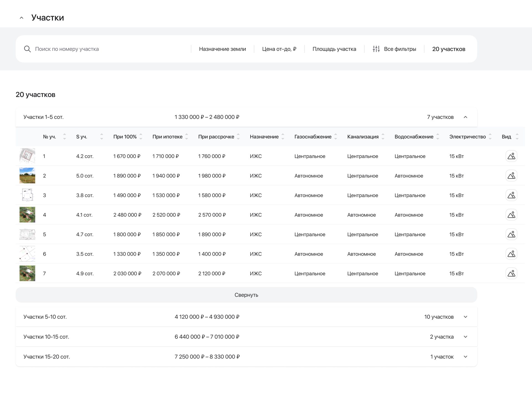The height and width of the screenshot is (400, 532).
Task: Collapse the Участки section chevron
Action: pos(21,18)
